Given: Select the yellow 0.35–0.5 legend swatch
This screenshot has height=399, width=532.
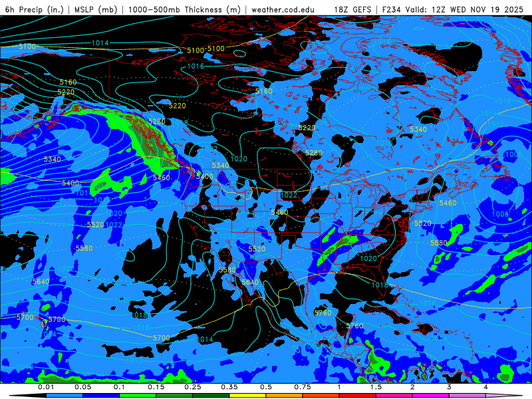Looking at the screenshot, I should (247, 396).
